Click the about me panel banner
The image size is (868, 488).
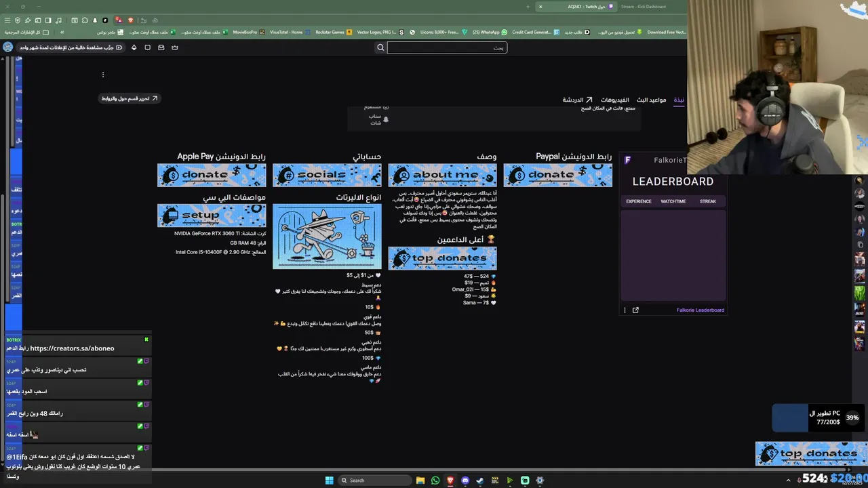(442, 175)
